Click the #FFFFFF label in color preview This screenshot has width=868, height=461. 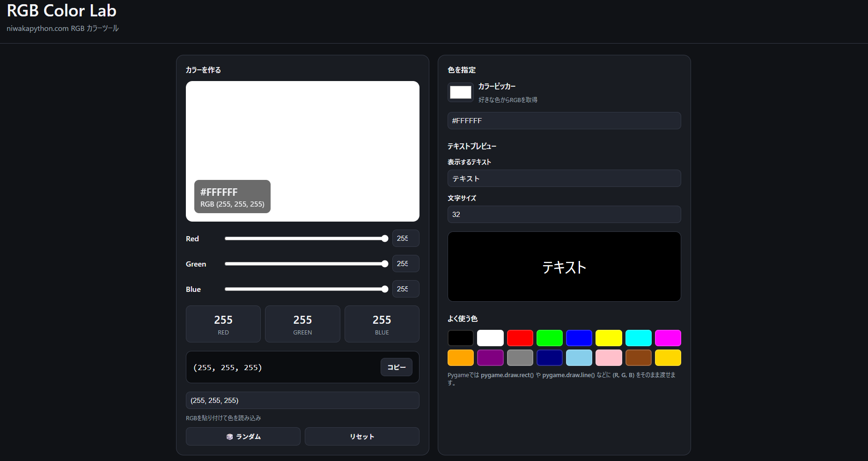point(219,192)
